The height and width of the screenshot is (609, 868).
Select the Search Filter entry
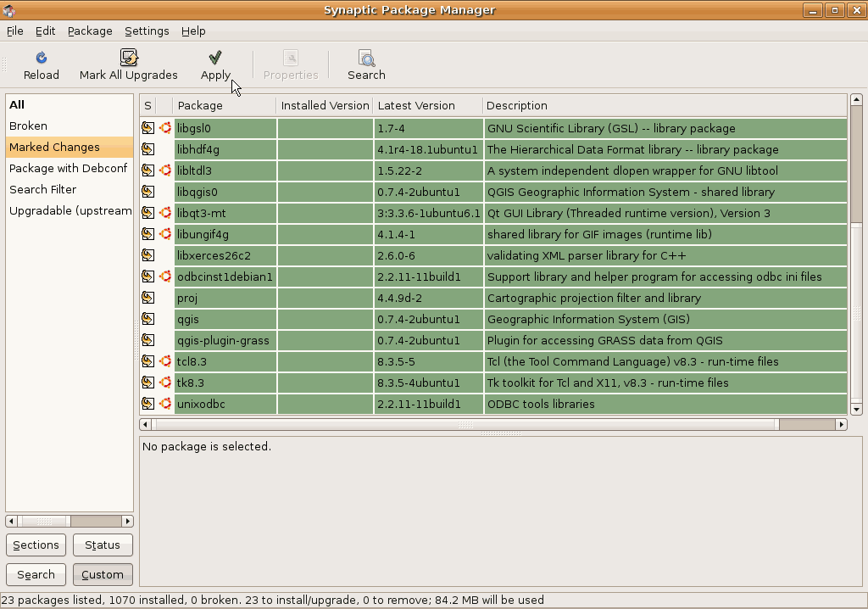(x=70, y=189)
